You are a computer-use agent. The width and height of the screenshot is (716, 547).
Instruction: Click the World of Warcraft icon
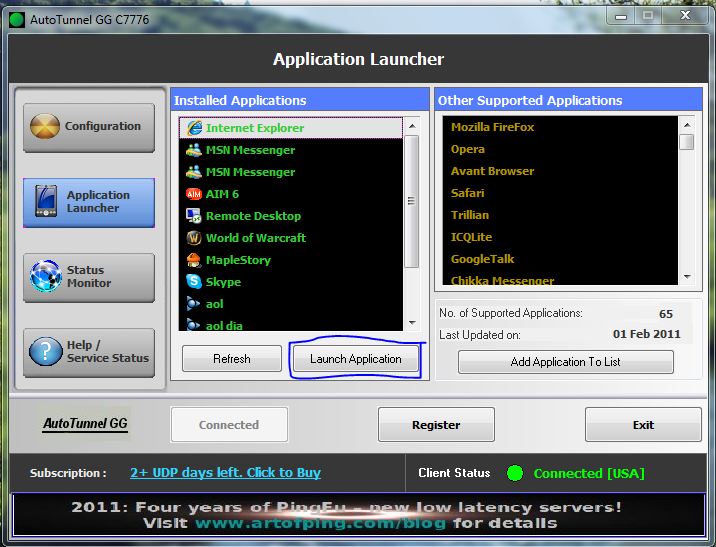pyautogui.click(x=194, y=237)
